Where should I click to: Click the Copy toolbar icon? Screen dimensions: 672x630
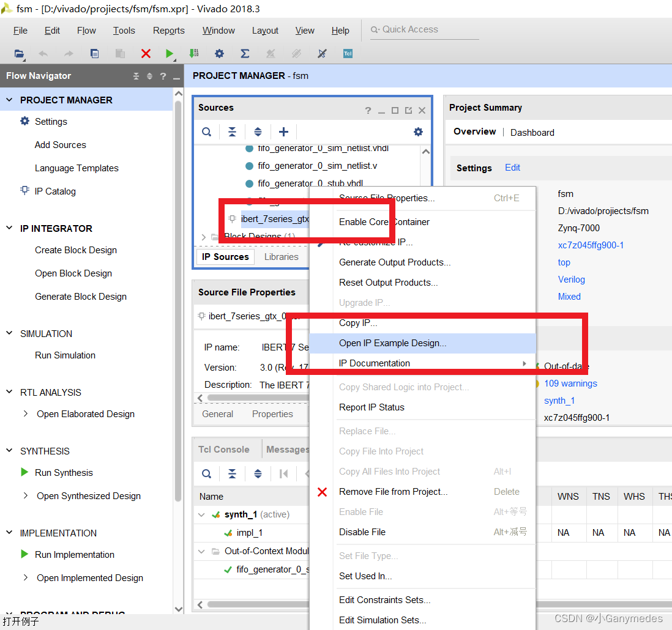(94, 54)
